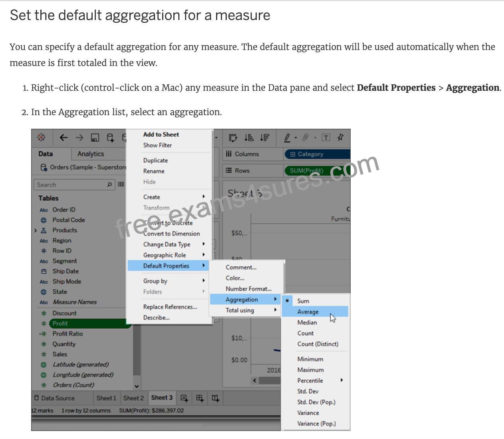Select the Profit field in Data pane
The image size is (504, 439).
click(89, 323)
